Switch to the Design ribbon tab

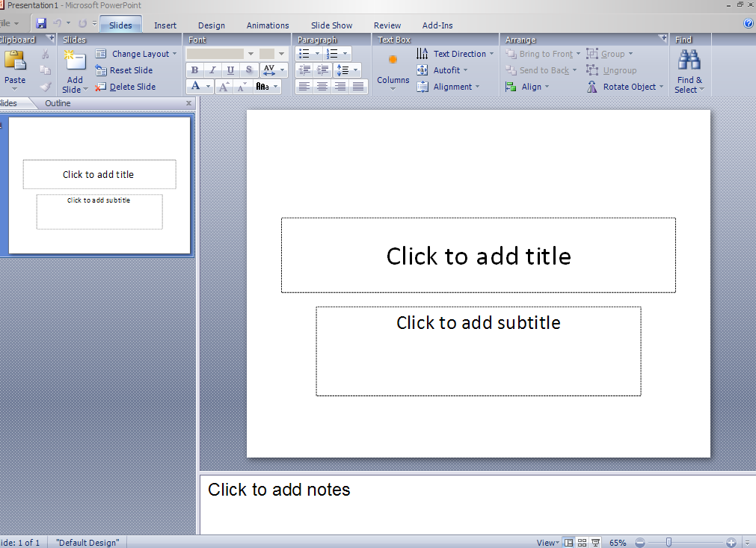(x=211, y=25)
